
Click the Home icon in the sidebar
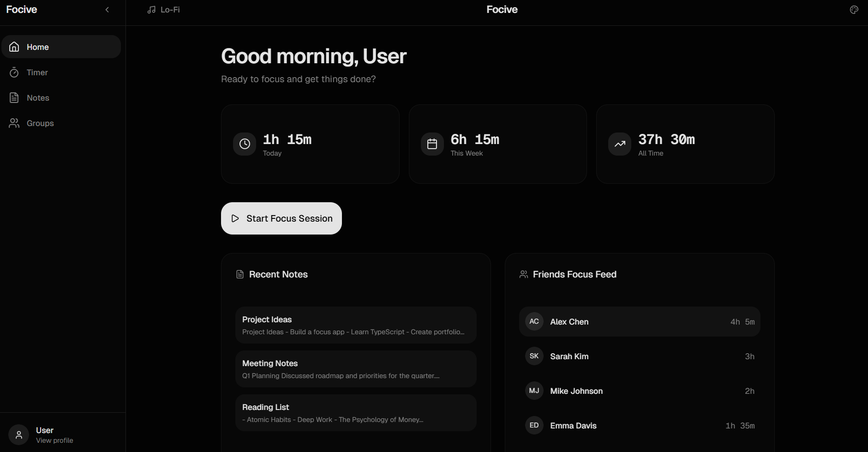pos(14,47)
